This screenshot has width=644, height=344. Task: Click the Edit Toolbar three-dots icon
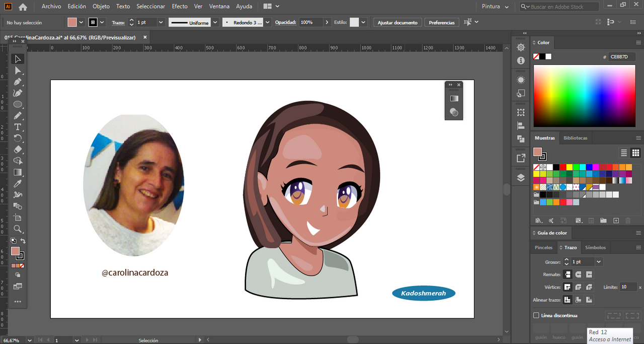click(x=18, y=302)
